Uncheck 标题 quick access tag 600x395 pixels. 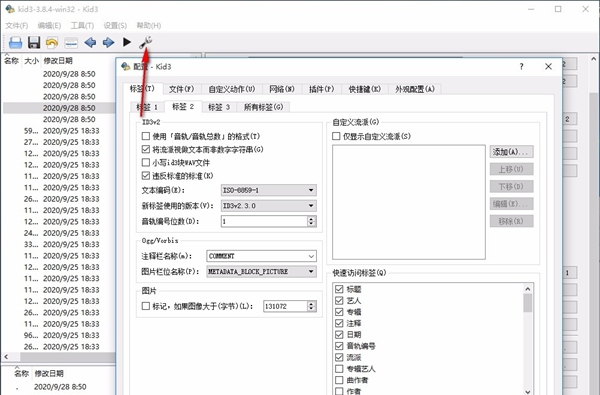click(339, 289)
